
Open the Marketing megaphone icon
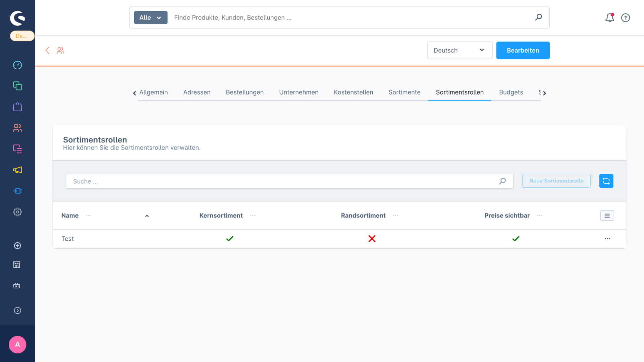coord(17,170)
